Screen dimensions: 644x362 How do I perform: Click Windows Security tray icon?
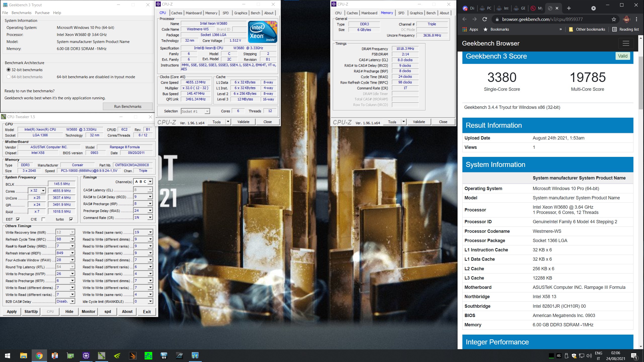tap(574, 356)
